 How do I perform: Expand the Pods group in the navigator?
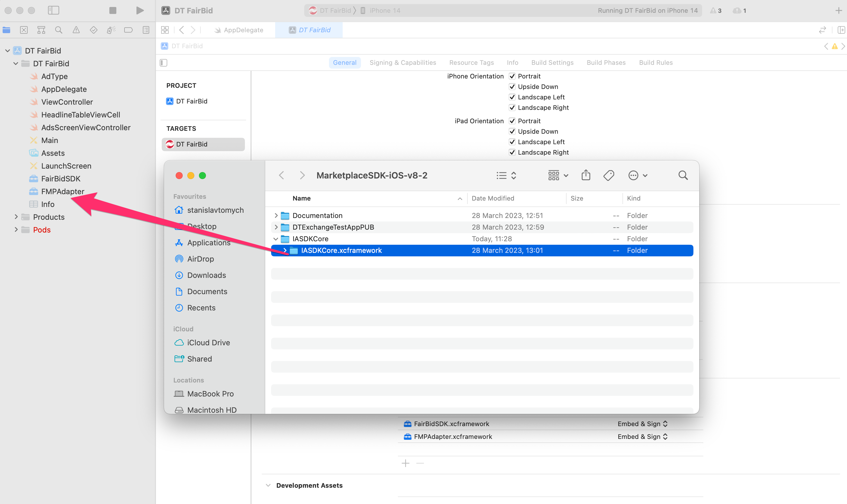click(16, 230)
